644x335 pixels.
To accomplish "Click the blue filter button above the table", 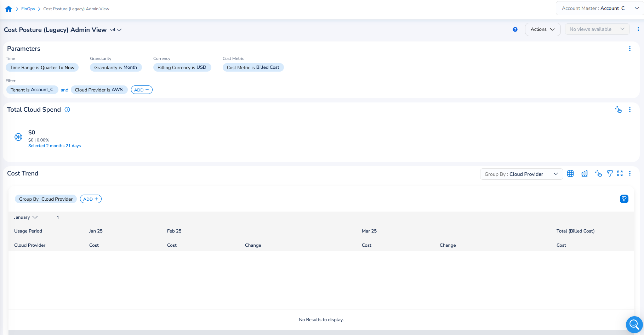I will point(624,199).
